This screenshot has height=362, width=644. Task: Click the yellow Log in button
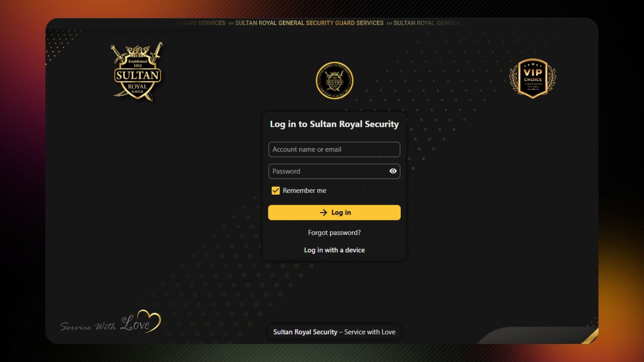pyautogui.click(x=334, y=212)
